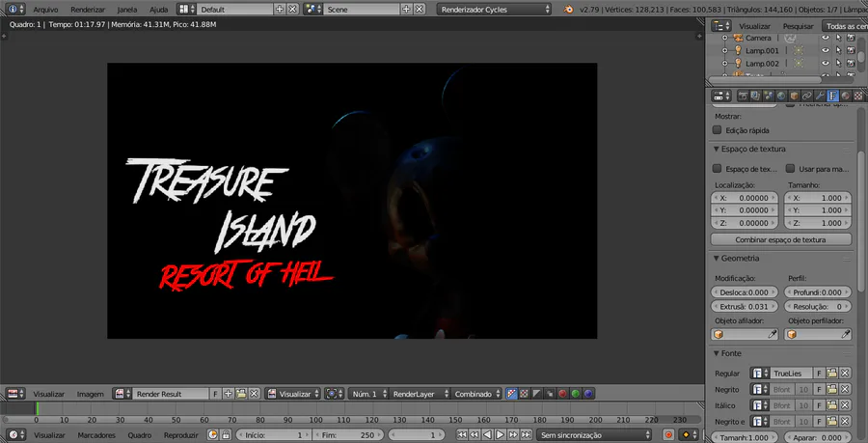The width and height of the screenshot is (868, 443).
Task: Open the Sem sincronização dropdown
Action: (x=594, y=434)
